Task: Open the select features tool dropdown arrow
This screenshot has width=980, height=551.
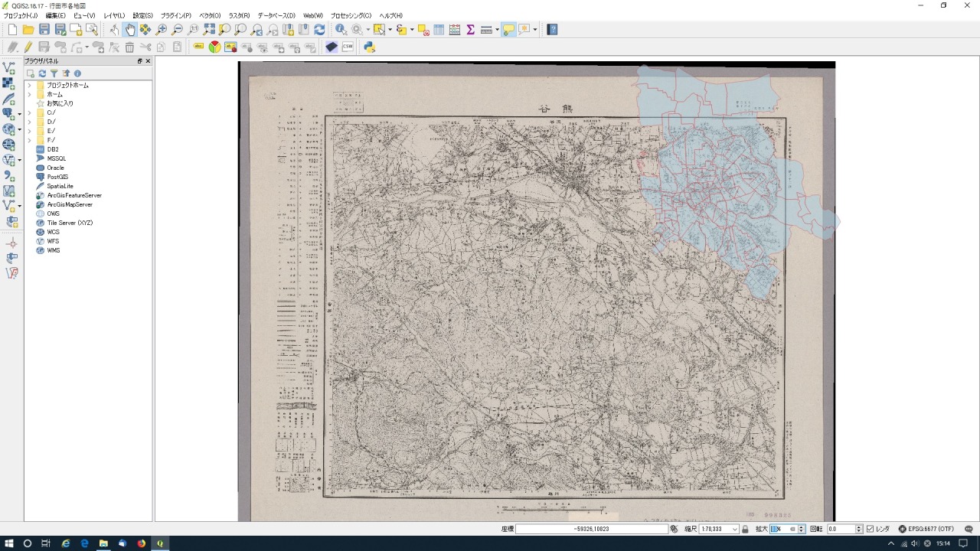Action: (x=390, y=29)
